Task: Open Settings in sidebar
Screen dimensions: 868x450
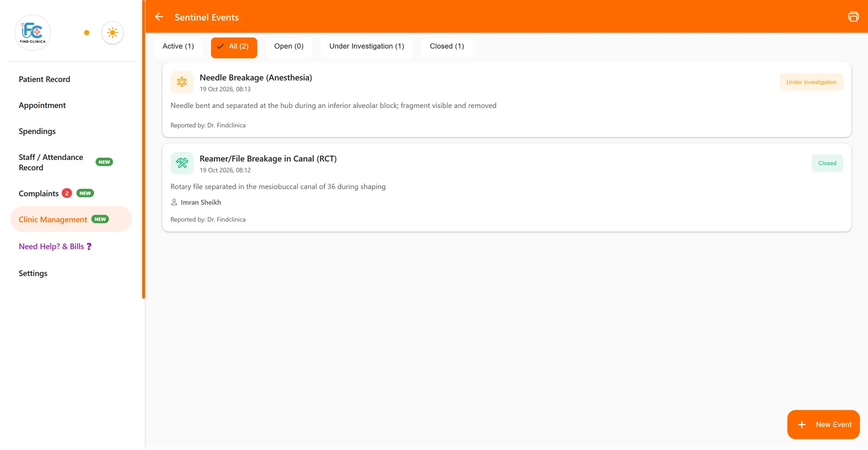Action: click(x=33, y=273)
